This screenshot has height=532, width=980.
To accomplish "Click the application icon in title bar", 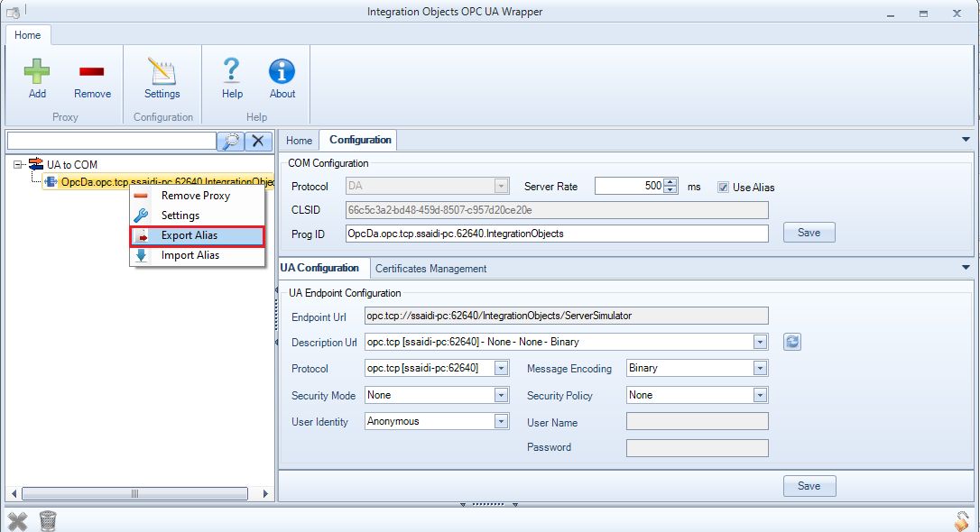I will (x=13, y=12).
